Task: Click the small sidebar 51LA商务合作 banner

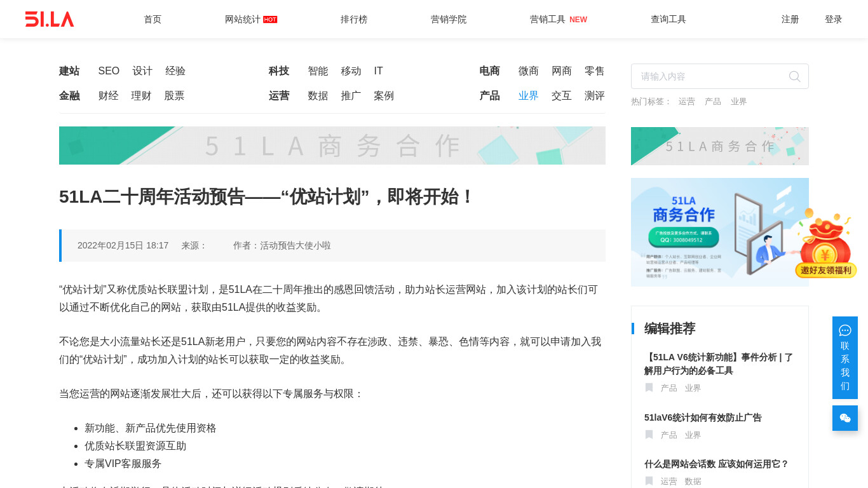Action: 720,146
